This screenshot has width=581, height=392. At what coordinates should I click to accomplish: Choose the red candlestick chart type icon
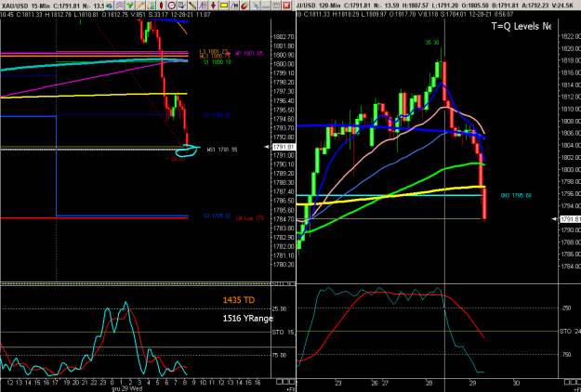[x=161, y=6]
